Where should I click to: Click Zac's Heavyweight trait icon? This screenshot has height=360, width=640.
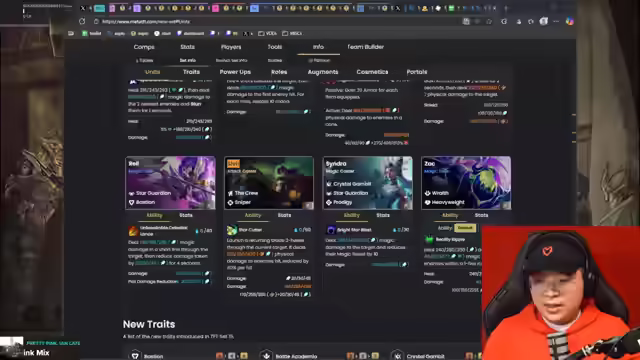pyautogui.click(x=428, y=202)
